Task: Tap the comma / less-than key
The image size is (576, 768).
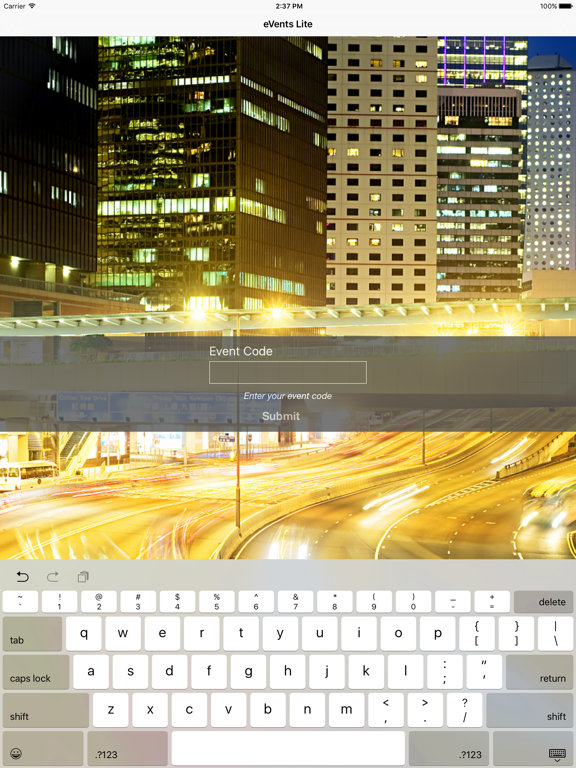Action: point(386,710)
